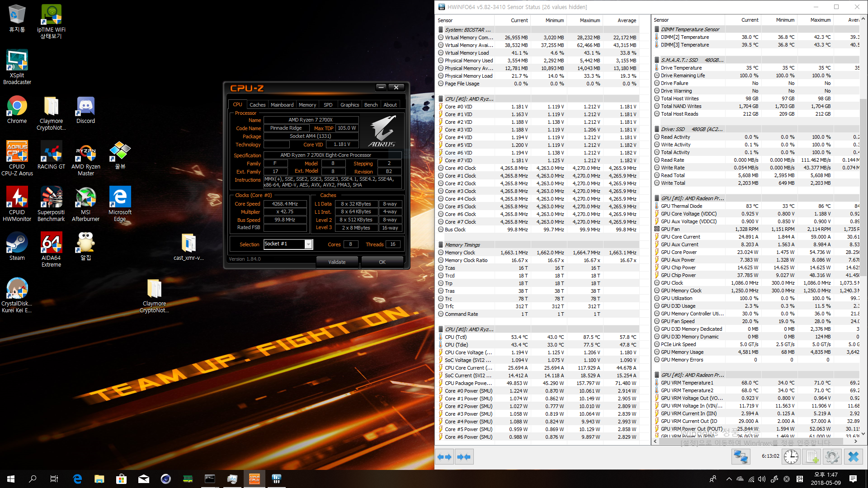Close sensors with HWiNFO blue X icon
Screen dimensions: 868x488
(x=854, y=457)
